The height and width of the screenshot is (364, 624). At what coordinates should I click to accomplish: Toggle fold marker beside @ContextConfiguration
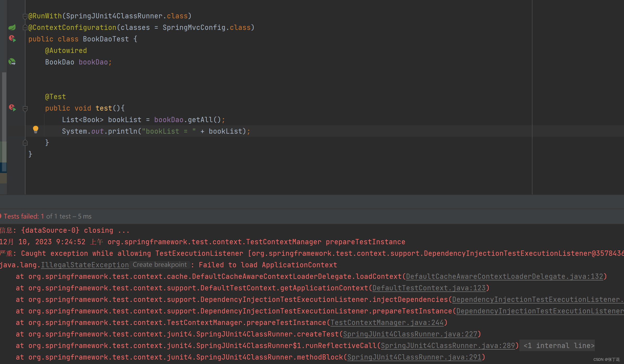pos(25,27)
